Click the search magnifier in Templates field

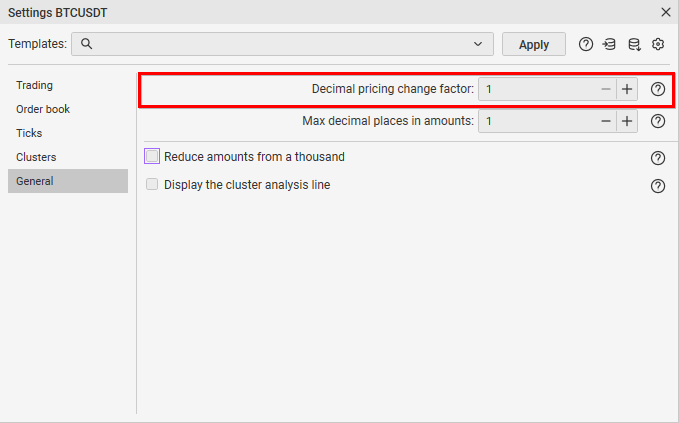coord(87,44)
